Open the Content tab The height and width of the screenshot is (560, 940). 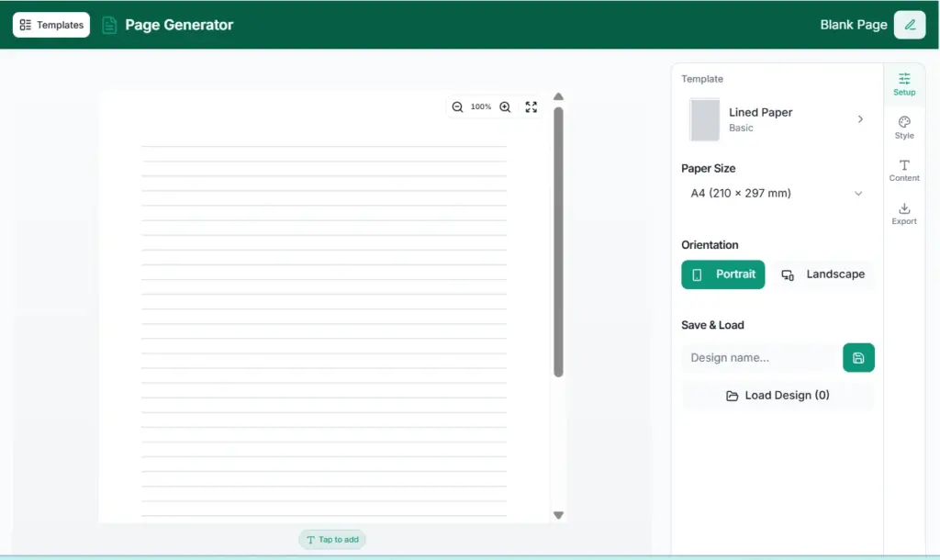point(904,170)
